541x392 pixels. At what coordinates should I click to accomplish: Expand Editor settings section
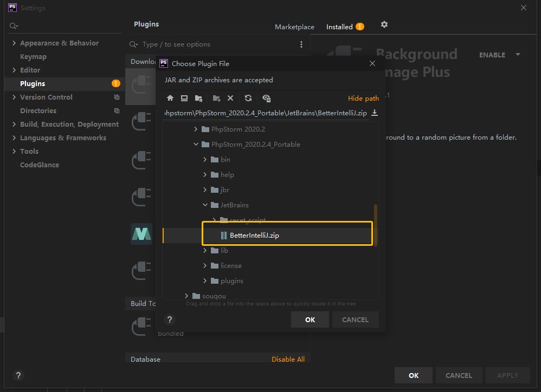(x=14, y=70)
